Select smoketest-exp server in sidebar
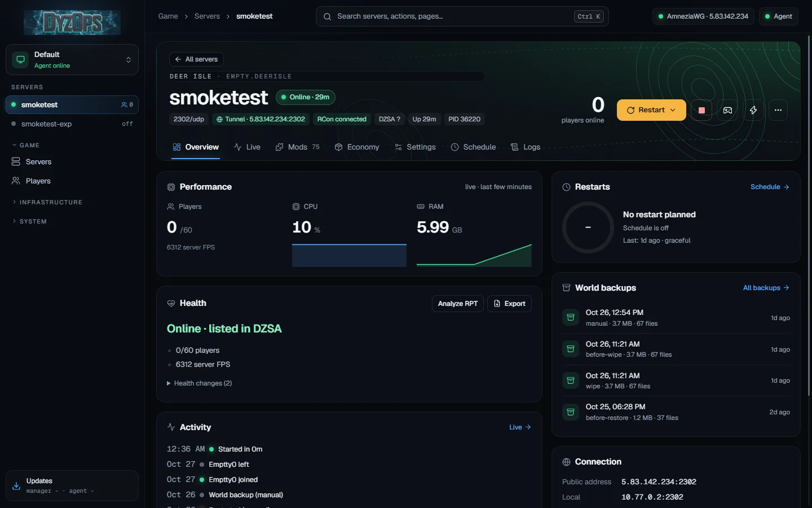Viewport: 812px width, 508px height. (72, 124)
